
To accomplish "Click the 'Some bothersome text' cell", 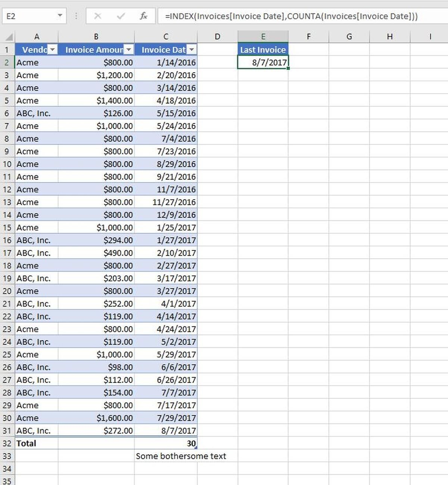I will pos(181,456).
